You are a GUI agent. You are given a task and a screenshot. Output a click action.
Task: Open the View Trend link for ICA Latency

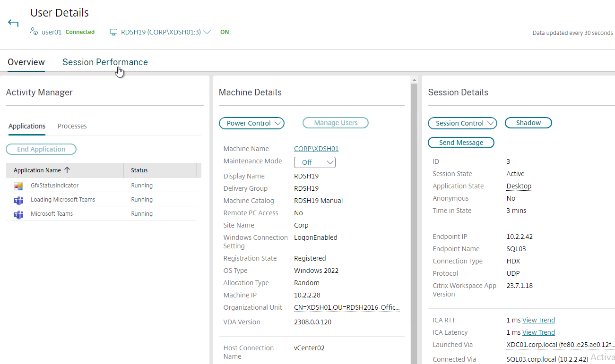coord(538,332)
